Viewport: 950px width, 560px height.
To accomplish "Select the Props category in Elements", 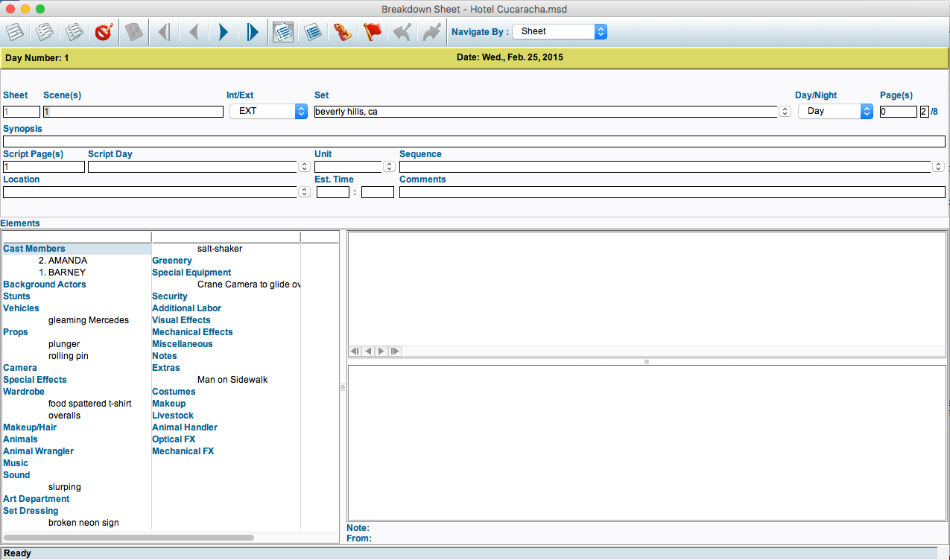I will 15,331.
